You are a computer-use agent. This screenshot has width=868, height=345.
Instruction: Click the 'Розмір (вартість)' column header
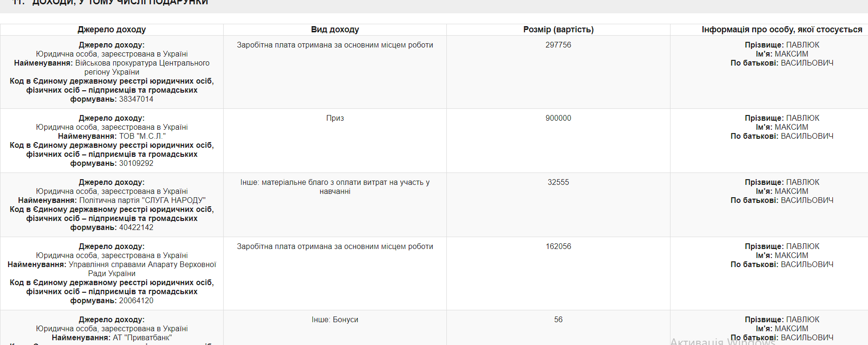tap(558, 29)
